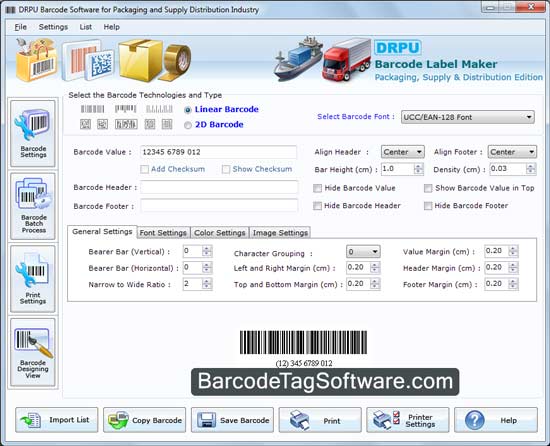Switch to General Settings tab
The height and width of the screenshot is (446, 550).
(102, 232)
